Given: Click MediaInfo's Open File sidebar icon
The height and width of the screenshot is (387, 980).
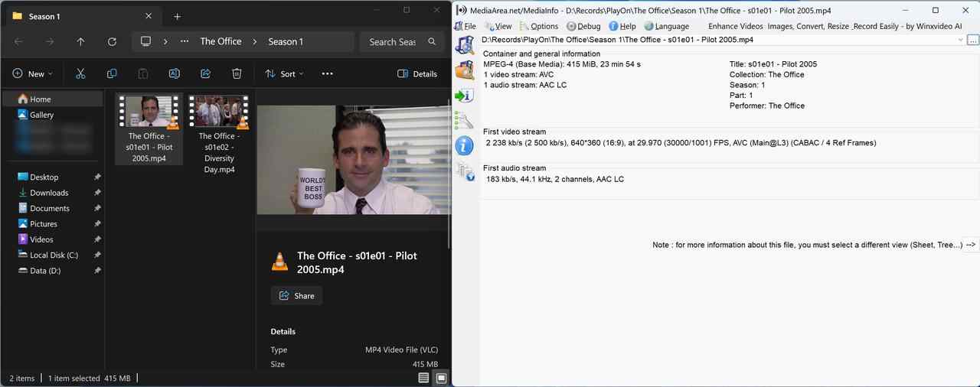Looking at the screenshot, I should coord(464,44).
